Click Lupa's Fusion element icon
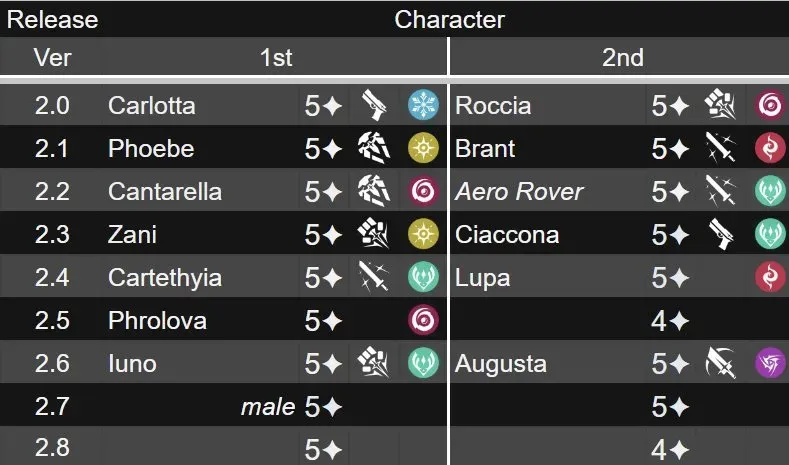The height and width of the screenshot is (465, 789). click(x=770, y=277)
